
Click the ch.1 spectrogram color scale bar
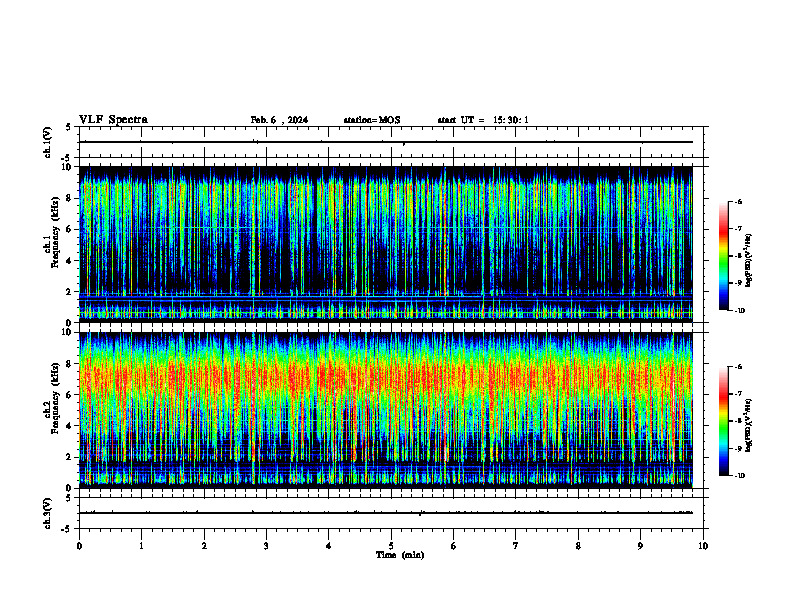[723, 256]
